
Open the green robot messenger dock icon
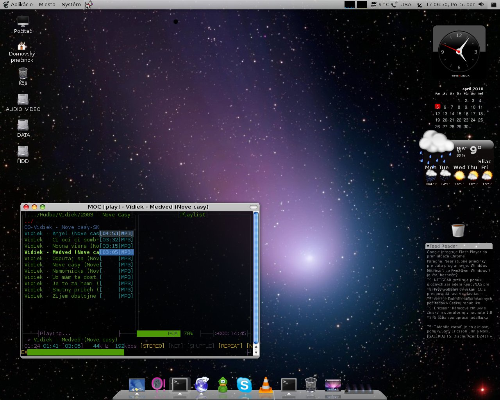(x=223, y=385)
